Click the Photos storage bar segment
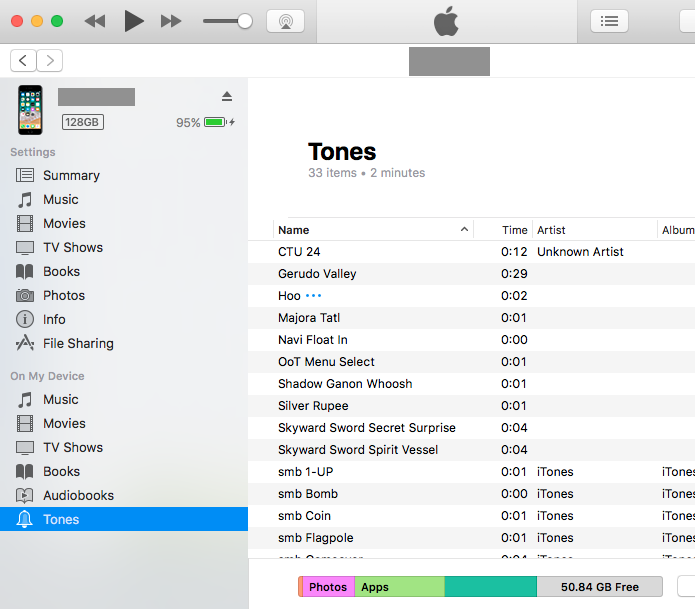 [328, 587]
